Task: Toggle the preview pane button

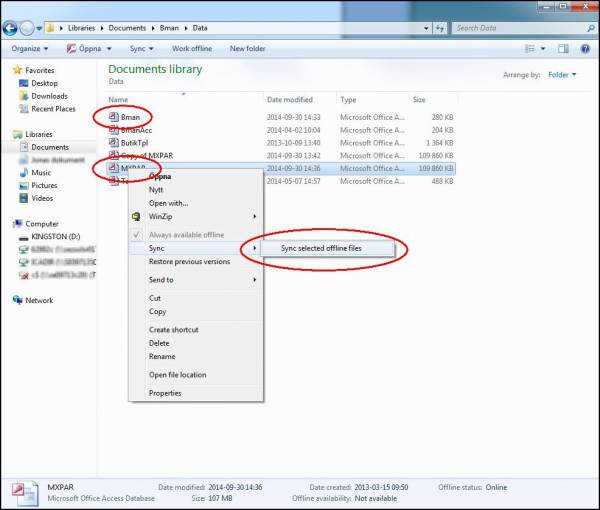Action: [563, 48]
